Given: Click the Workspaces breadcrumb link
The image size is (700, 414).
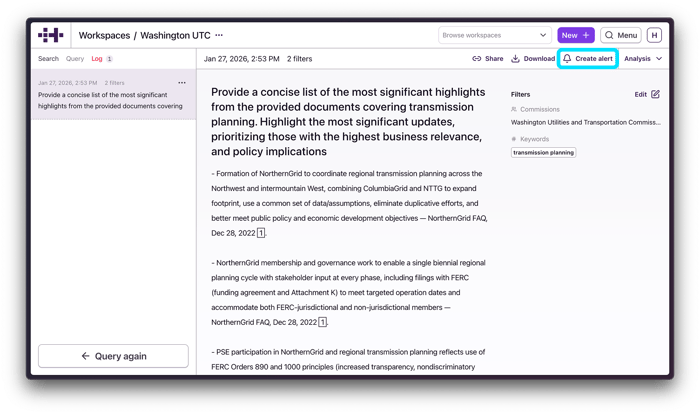Looking at the screenshot, I should (x=104, y=35).
